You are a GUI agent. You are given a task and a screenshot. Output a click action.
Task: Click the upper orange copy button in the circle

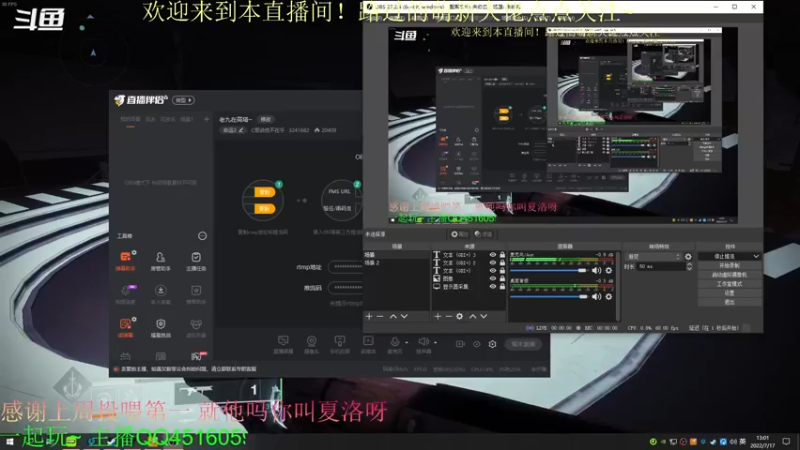[x=264, y=192]
